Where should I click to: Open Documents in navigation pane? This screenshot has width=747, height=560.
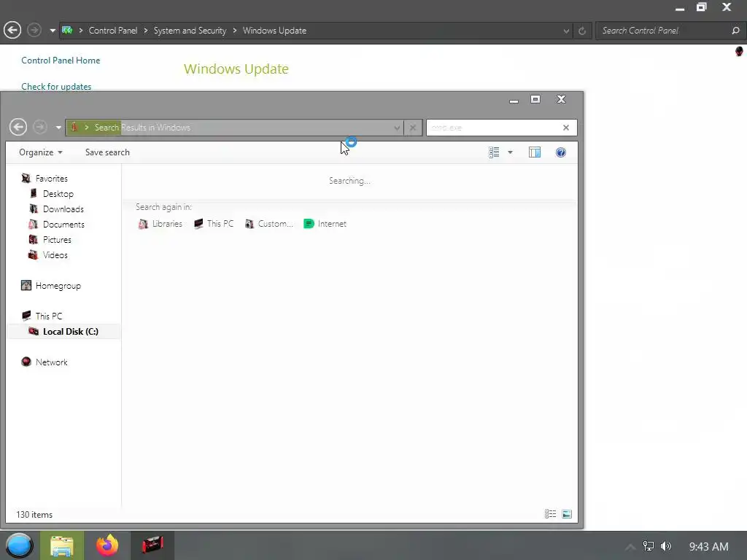pyautogui.click(x=63, y=225)
